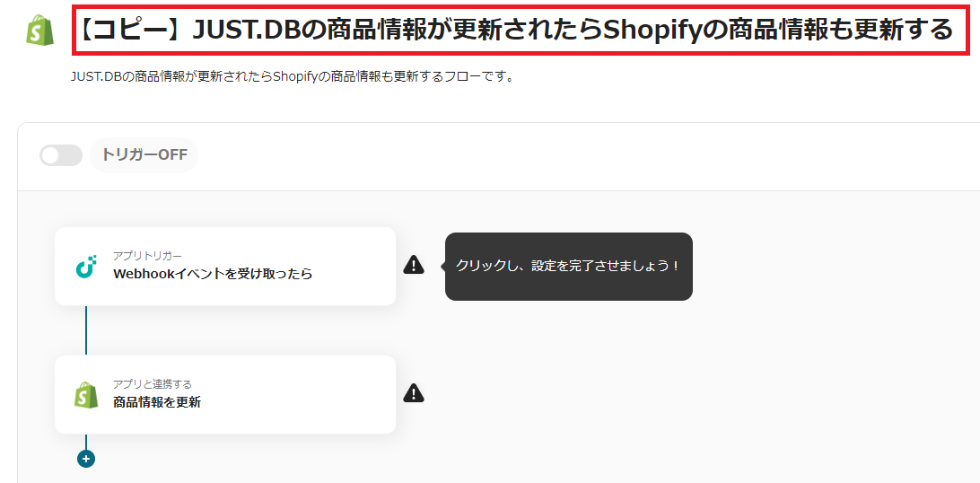Click the warning icon beside 商品情報を更新
This screenshot has height=483, width=980.
414,393
